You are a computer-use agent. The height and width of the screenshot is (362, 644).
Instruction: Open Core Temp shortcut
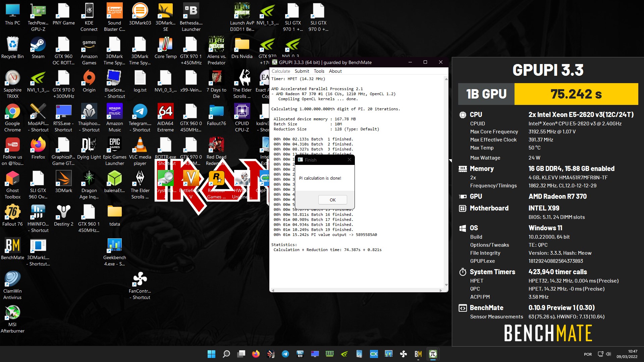[165, 48]
